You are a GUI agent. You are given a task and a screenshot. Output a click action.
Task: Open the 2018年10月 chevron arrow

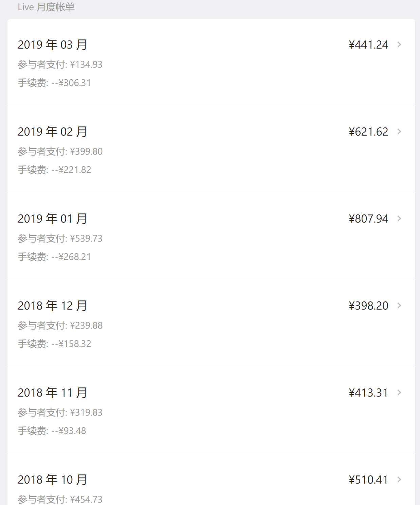[399, 480]
